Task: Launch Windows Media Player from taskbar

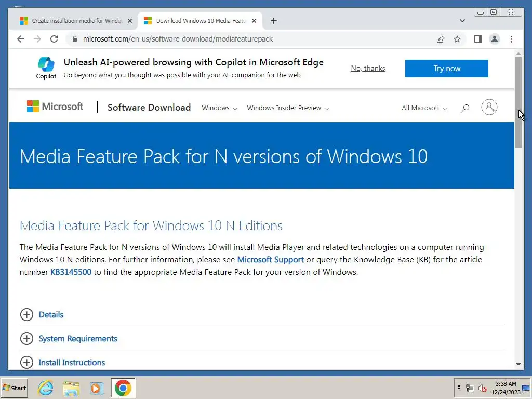Action: (97, 388)
